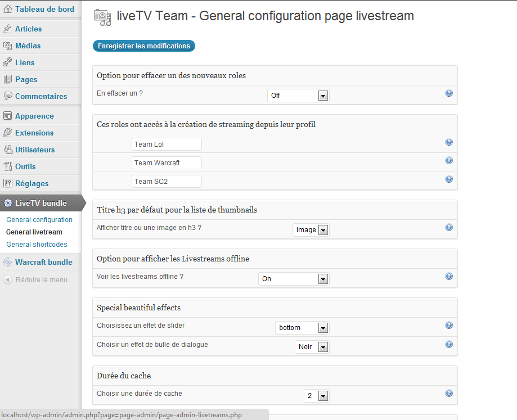The height and width of the screenshot is (420, 517).
Task: Click help icon for offline livestreams option
Action: 449,276
